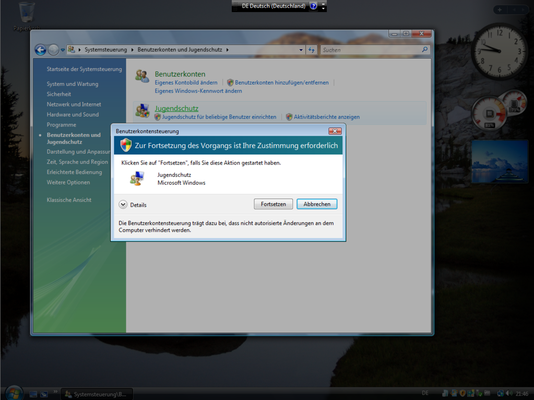
Task: Click the Jugendschutz program icon in dialog
Action: pos(137,178)
